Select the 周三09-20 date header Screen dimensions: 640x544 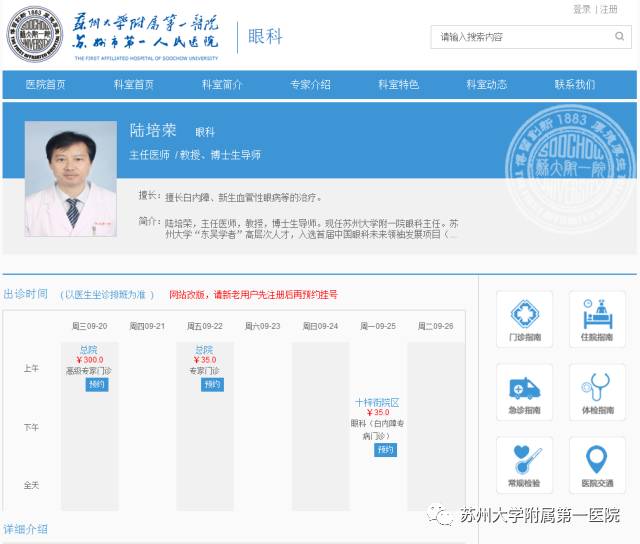pyautogui.click(x=89, y=326)
